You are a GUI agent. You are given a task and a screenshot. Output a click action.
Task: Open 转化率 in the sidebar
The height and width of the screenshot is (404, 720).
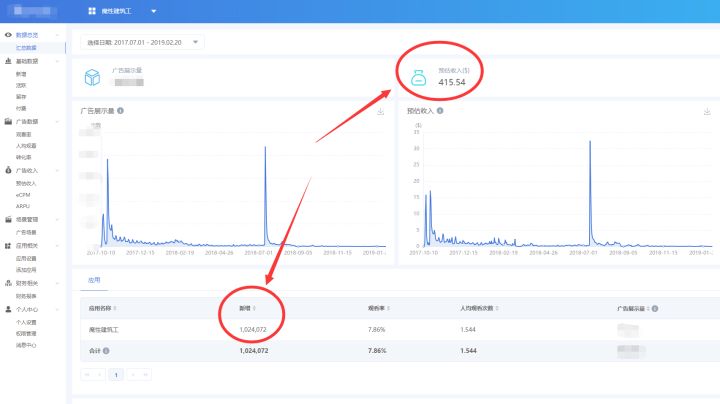23,157
